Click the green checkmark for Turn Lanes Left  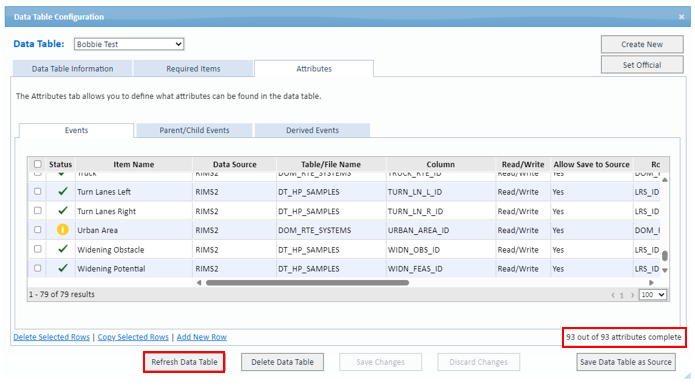tap(63, 191)
